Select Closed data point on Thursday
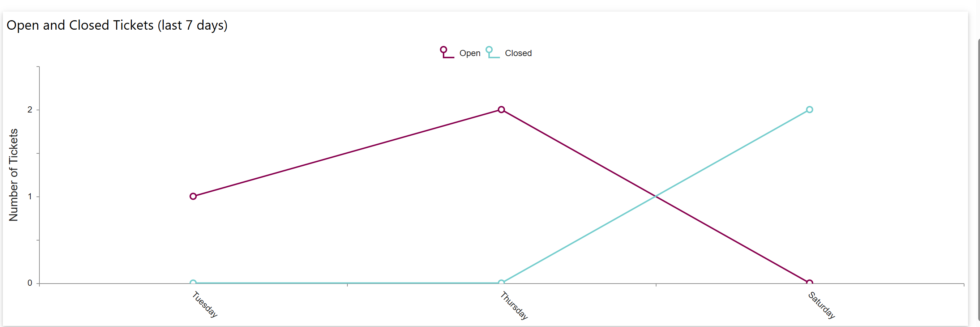 pos(501,283)
